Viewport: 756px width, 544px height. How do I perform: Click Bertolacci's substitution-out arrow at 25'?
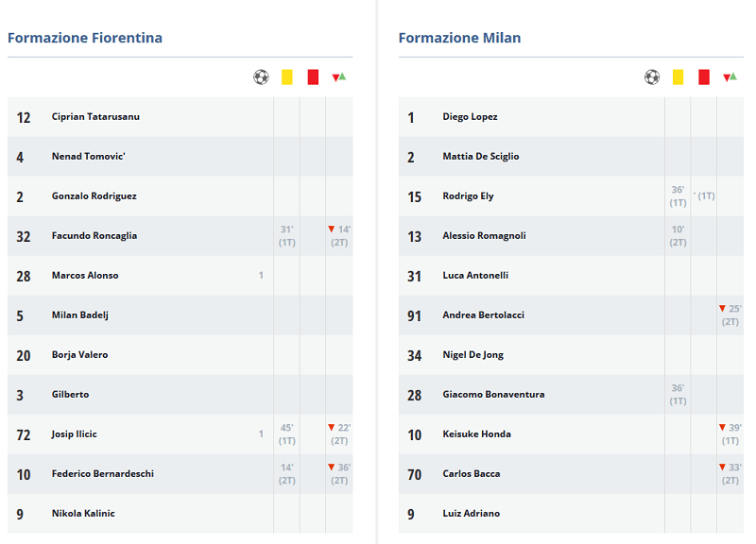click(x=722, y=309)
